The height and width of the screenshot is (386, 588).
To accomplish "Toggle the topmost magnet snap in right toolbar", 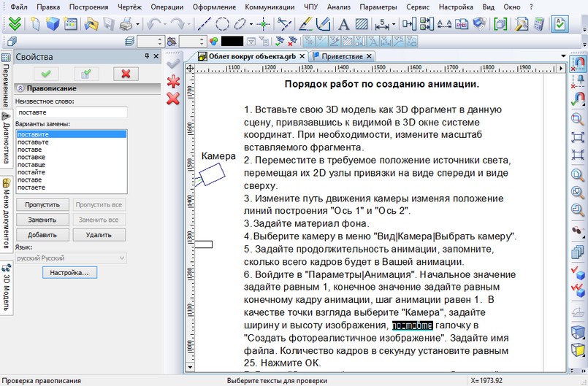I will pyautogui.click(x=578, y=63).
